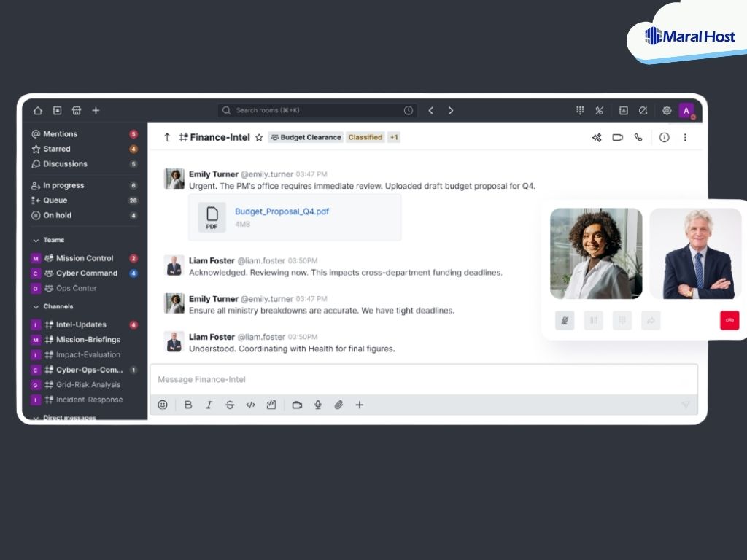Open Intel-Updates channel
This screenshot has width=747, height=560.
(x=85, y=324)
